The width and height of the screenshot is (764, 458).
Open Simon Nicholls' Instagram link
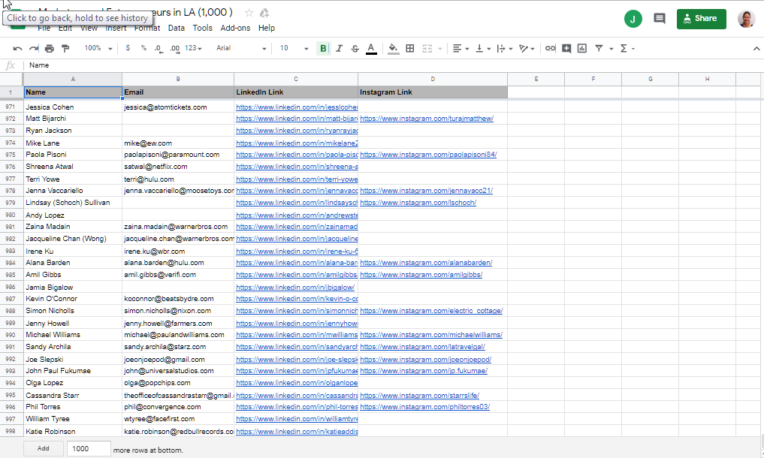pyautogui.click(x=431, y=311)
